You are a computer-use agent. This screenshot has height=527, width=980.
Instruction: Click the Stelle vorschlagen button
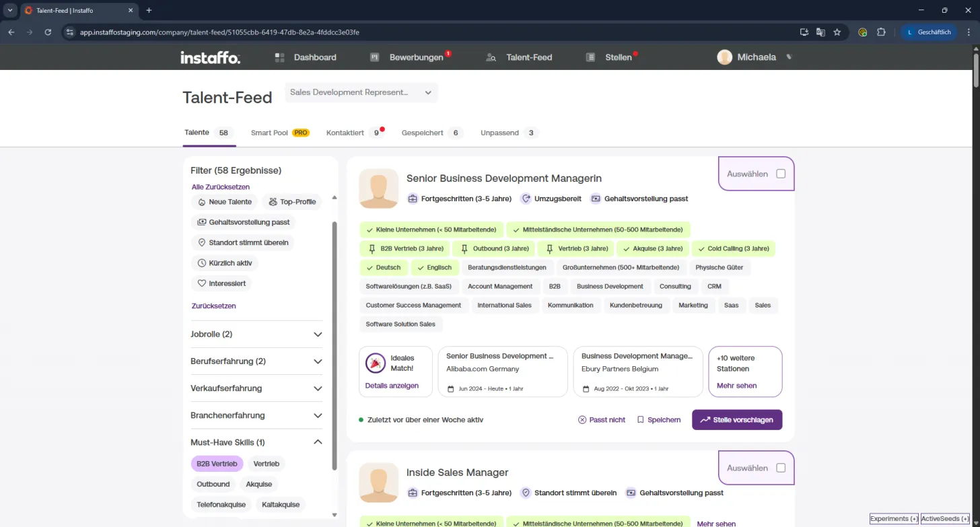pos(737,420)
